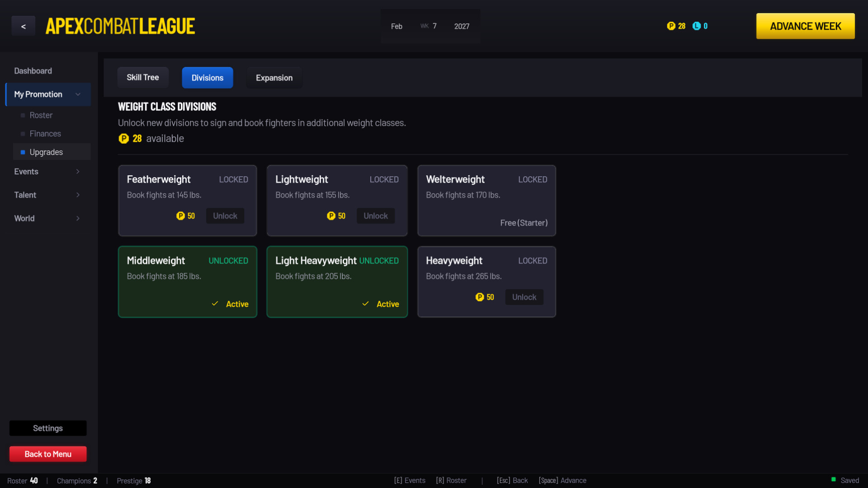
Task: Click the P cost icon on the Heavyweight card
Action: coord(479,297)
